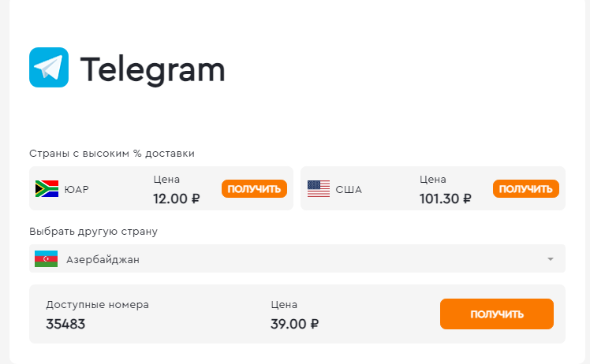Expand the country dropdown arrow
The image size is (590, 364).
coord(550,259)
